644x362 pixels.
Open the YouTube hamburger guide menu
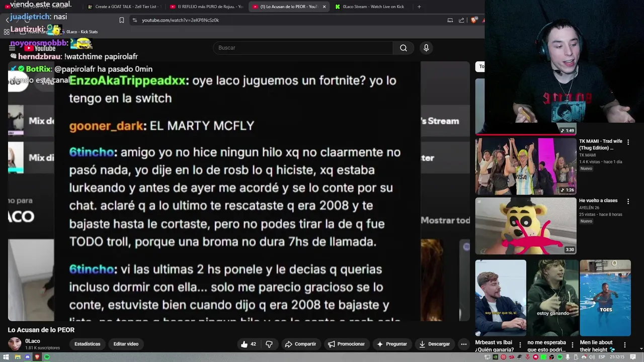click(x=12, y=48)
